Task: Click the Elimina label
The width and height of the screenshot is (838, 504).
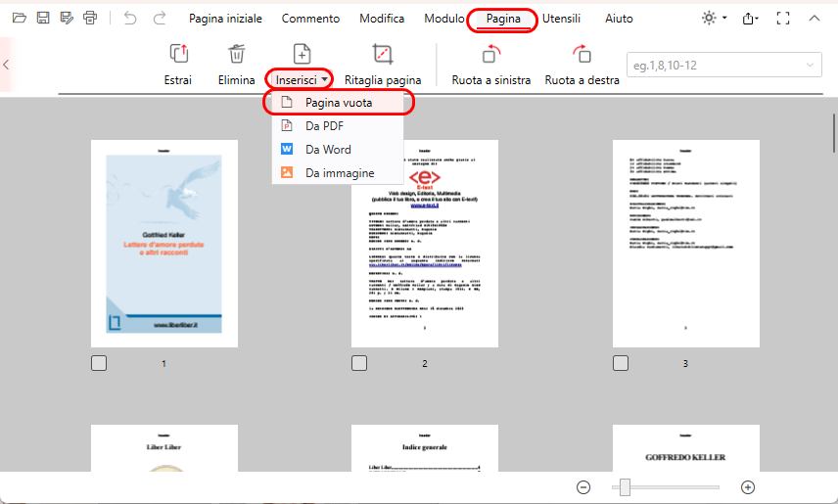Action: coord(236,80)
